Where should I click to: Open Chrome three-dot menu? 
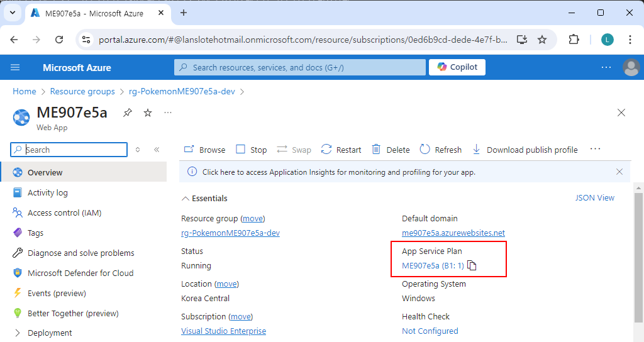point(630,40)
